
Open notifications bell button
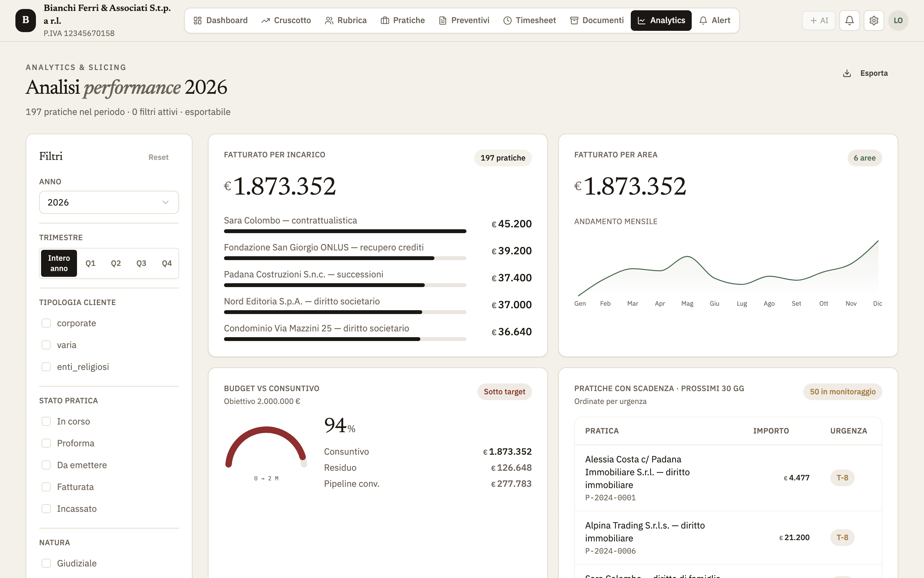[849, 20]
